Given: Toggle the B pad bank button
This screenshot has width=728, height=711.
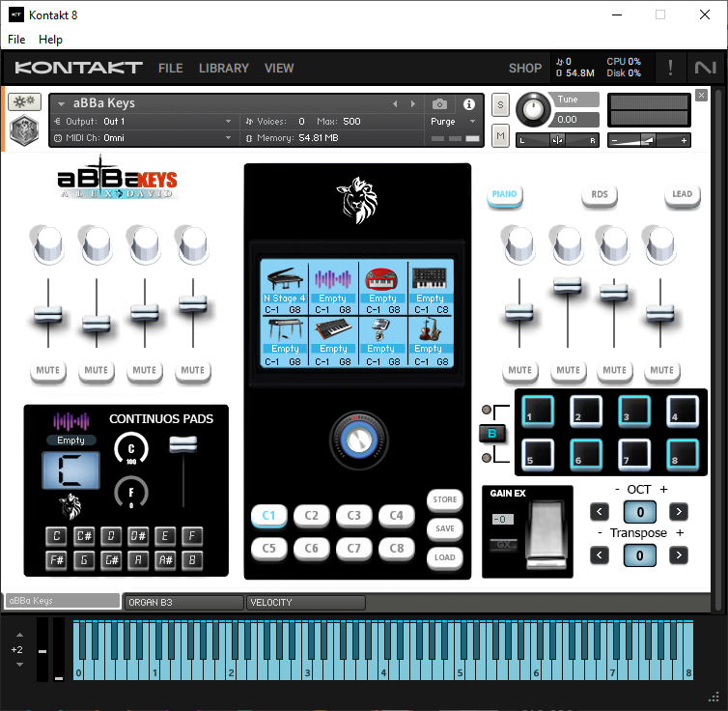Looking at the screenshot, I should point(492,434).
